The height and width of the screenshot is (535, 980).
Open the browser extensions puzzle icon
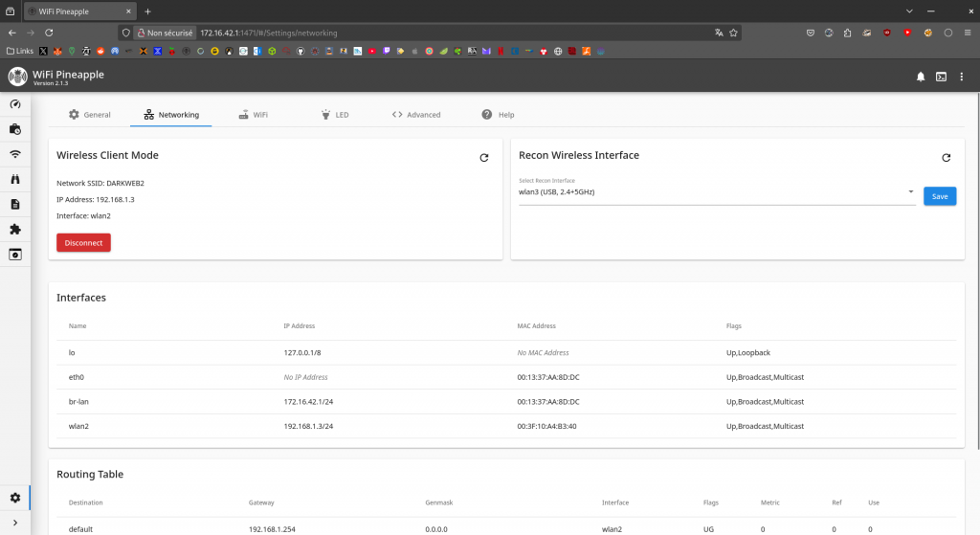click(x=847, y=33)
